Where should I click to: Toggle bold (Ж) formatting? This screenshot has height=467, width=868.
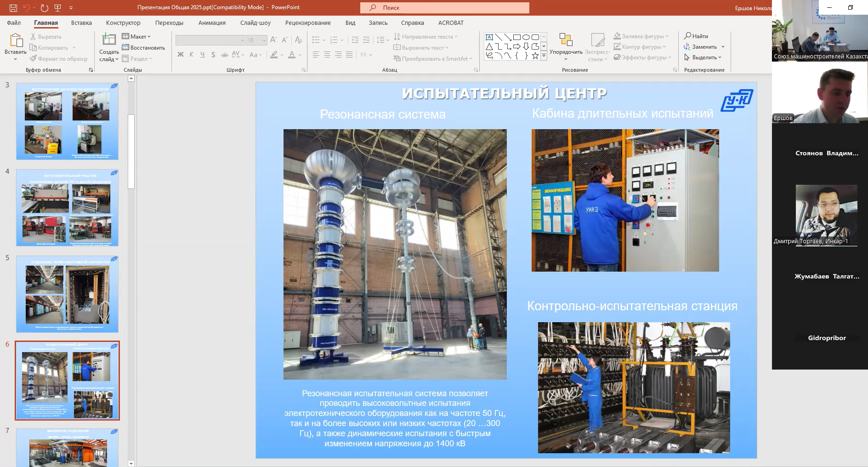[x=181, y=55]
